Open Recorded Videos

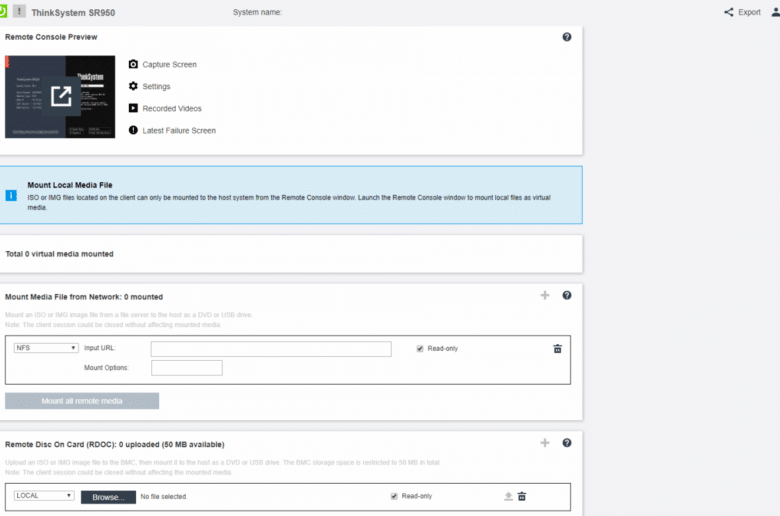click(172, 108)
